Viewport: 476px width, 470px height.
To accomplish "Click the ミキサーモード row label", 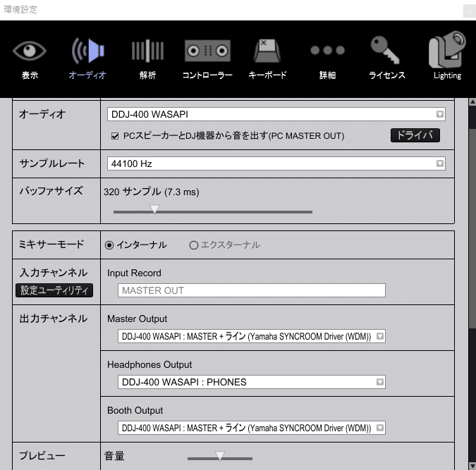I will point(51,245).
